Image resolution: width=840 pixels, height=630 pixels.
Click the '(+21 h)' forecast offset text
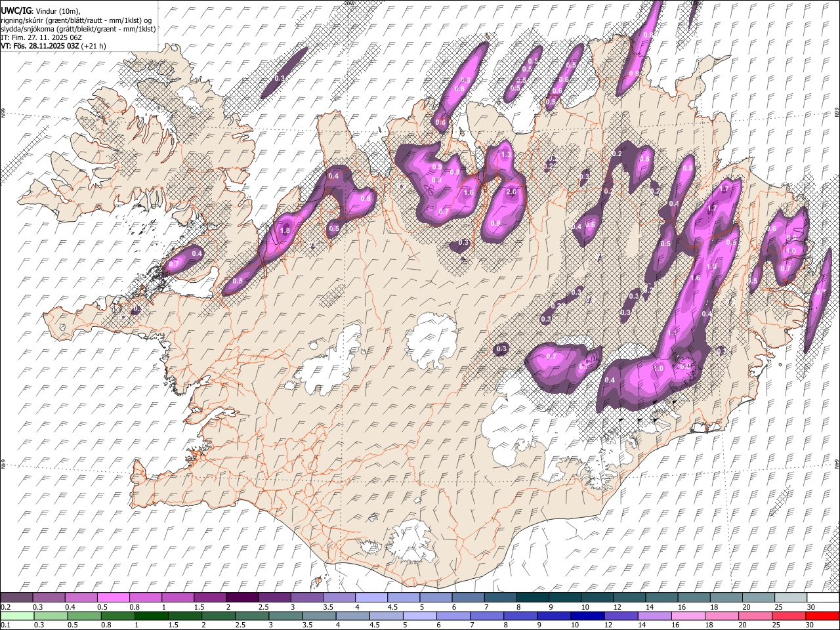pyautogui.click(x=94, y=46)
